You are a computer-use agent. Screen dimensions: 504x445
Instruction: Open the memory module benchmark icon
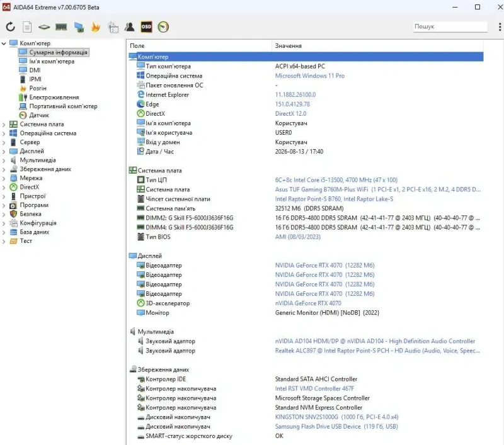61,27
